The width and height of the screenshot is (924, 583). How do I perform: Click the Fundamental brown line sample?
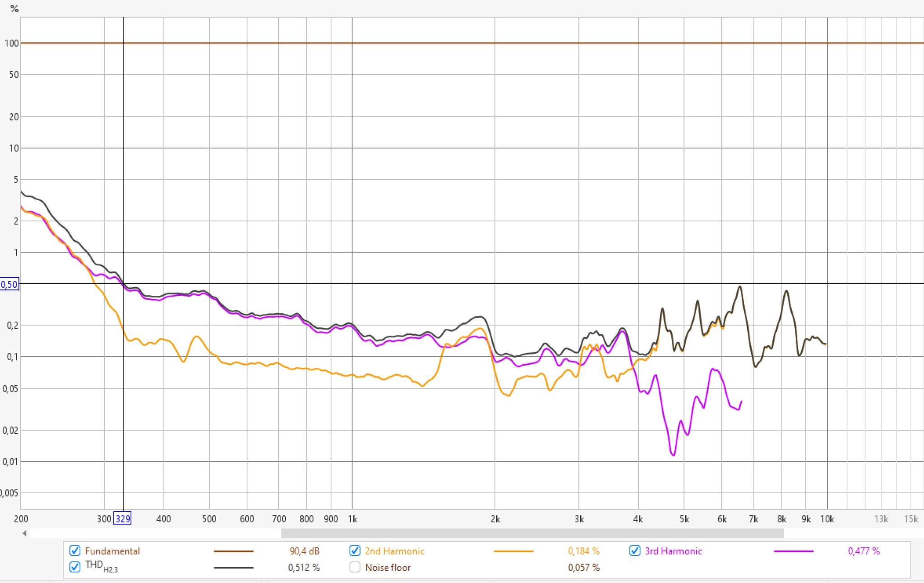[233, 551]
